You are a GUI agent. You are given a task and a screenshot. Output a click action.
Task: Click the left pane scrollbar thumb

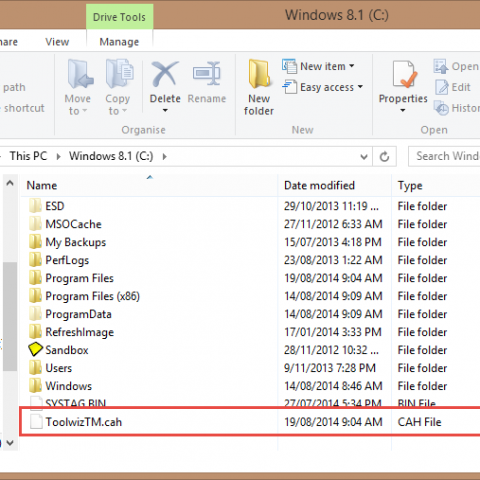tap(10, 316)
